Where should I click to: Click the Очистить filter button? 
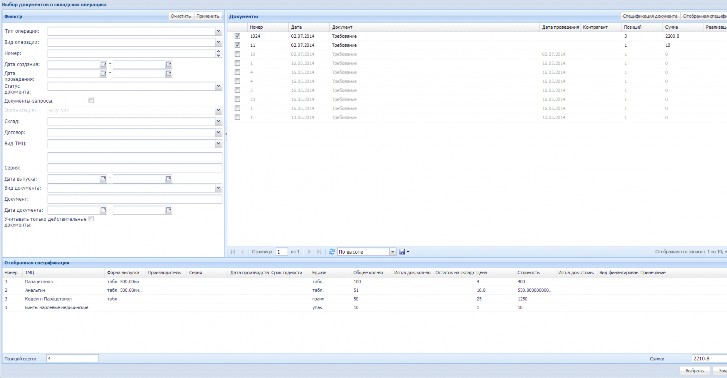(181, 16)
